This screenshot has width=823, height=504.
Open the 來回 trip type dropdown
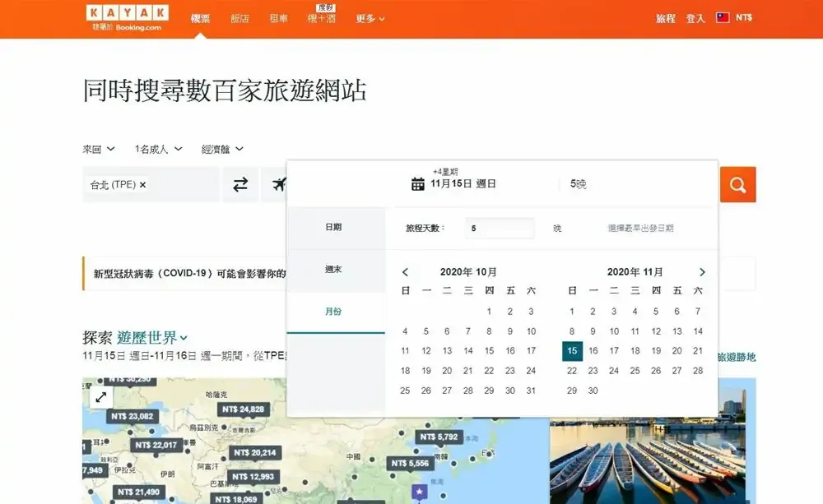(x=99, y=149)
